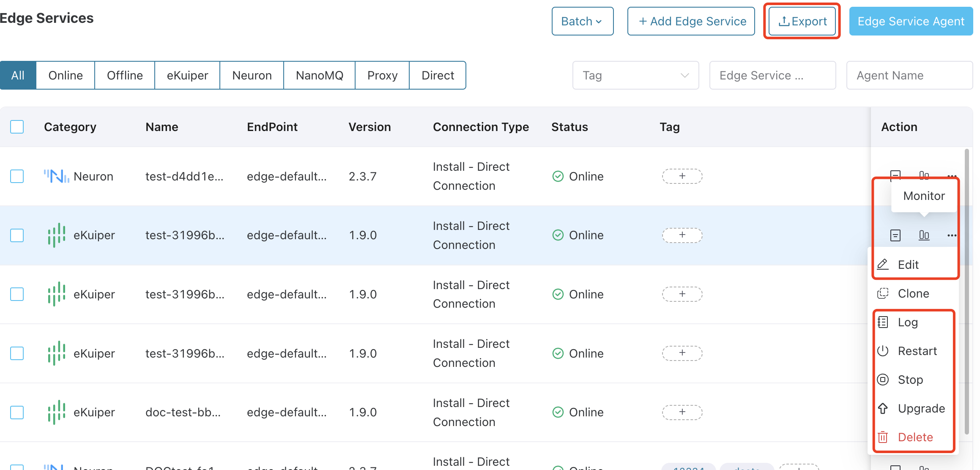Filter by the Neuron tab
Image resolution: width=980 pixels, height=470 pixels.
tap(252, 75)
